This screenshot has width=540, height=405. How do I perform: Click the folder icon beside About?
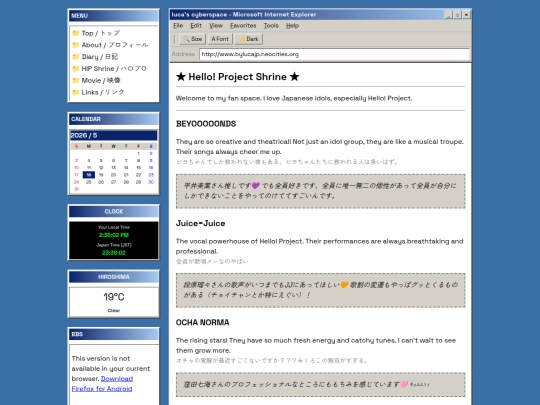click(x=76, y=45)
